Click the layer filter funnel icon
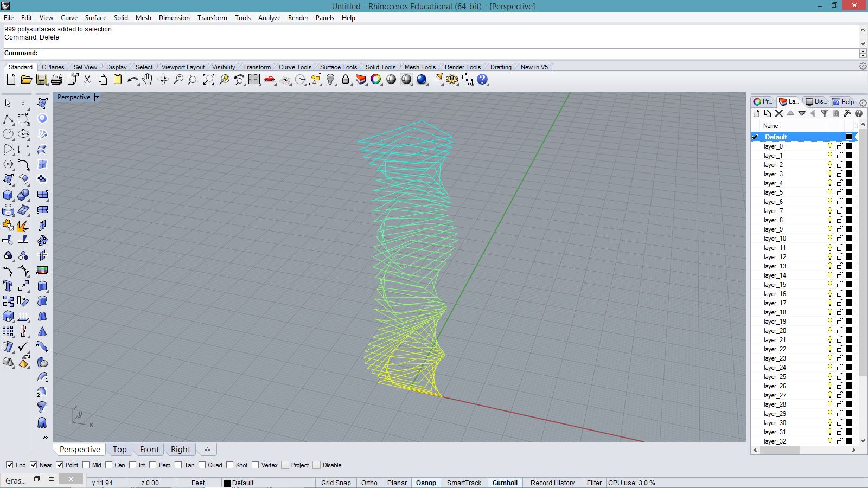Viewport: 868px width, 488px height. (x=824, y=113)
